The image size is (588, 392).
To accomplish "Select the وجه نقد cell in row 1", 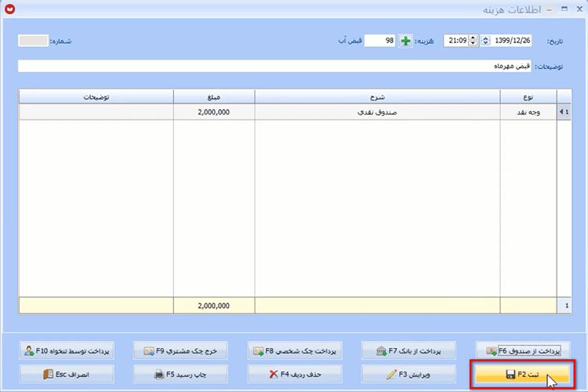I will (528, 112).
